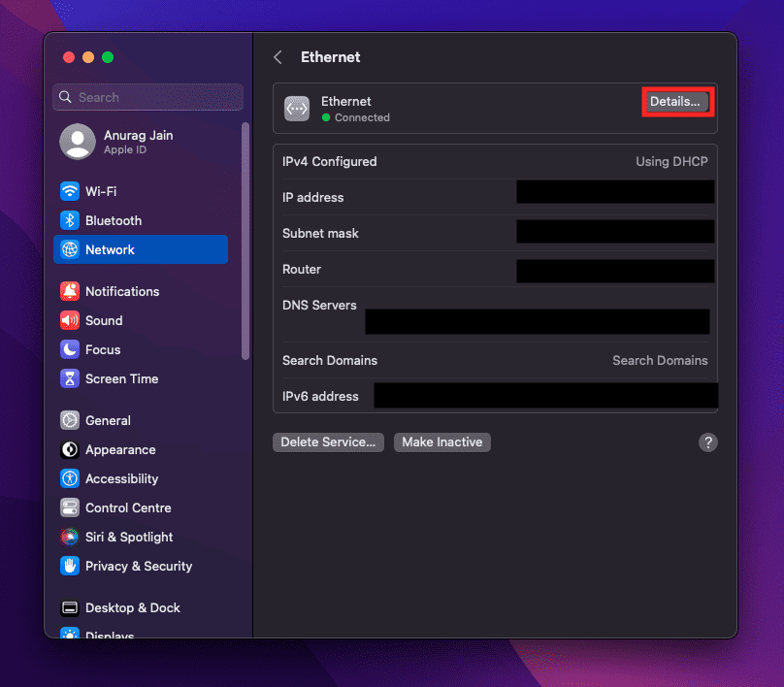Click the Focus moon icon
Screen dimensions: 784x687
tap(70, 349)
